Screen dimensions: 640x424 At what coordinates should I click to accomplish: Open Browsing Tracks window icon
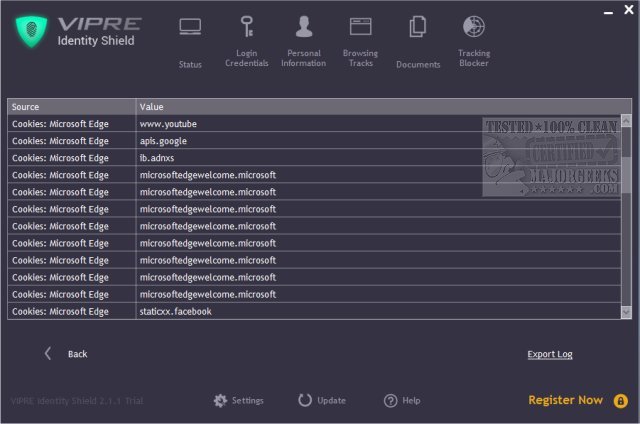(x=361, y=27)
